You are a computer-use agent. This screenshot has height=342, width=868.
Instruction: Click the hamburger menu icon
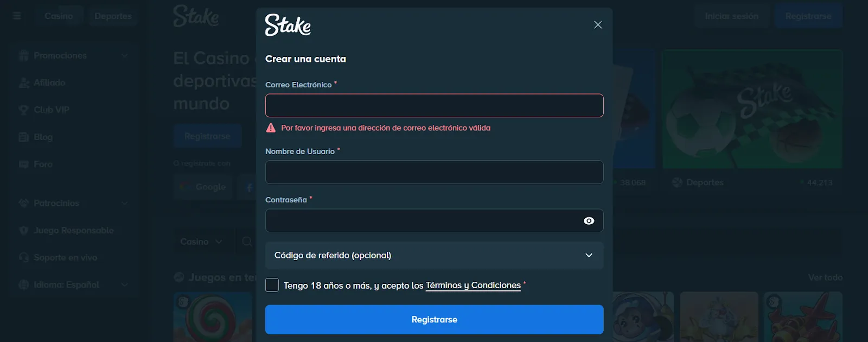tap(16, 16)
